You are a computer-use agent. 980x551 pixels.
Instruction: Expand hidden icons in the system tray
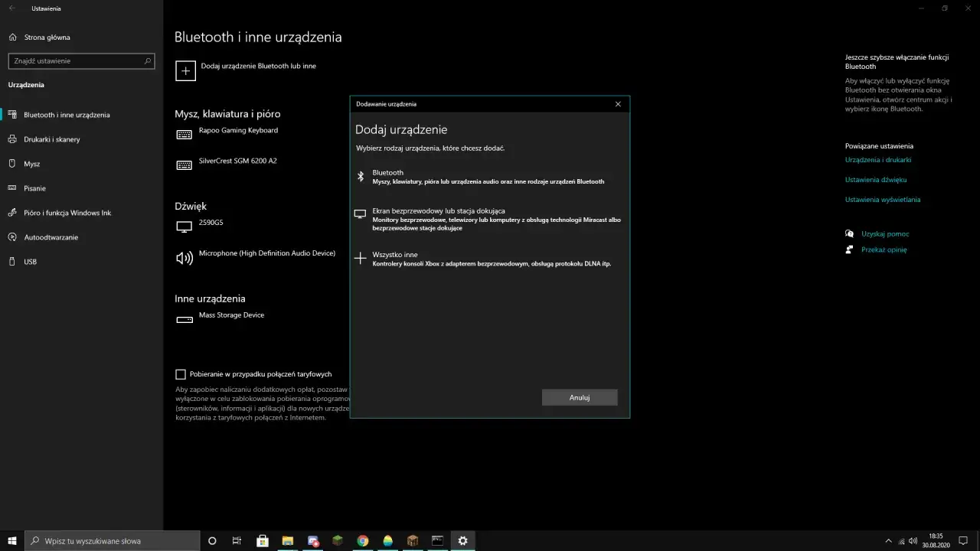click(888, 540)
